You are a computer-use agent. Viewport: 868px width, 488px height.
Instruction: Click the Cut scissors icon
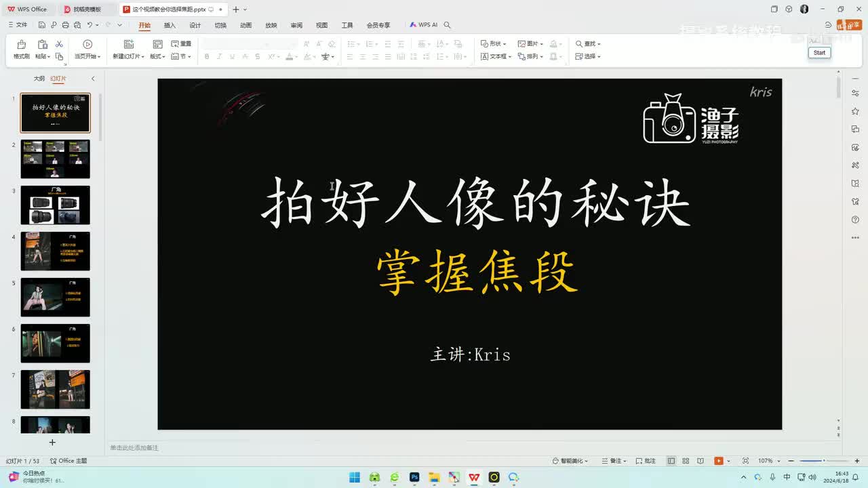point(59,44)
